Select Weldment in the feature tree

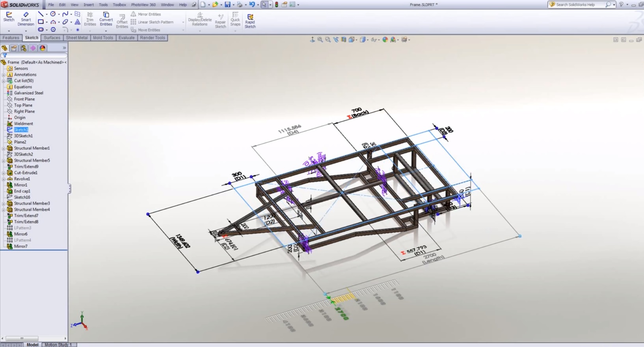coord(23,123)
